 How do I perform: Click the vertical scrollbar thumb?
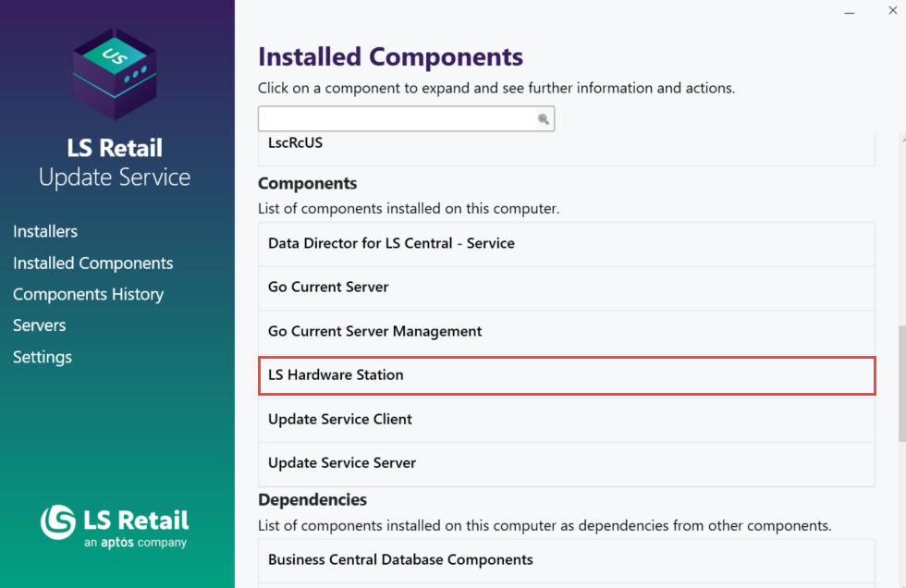click(901, 384)
